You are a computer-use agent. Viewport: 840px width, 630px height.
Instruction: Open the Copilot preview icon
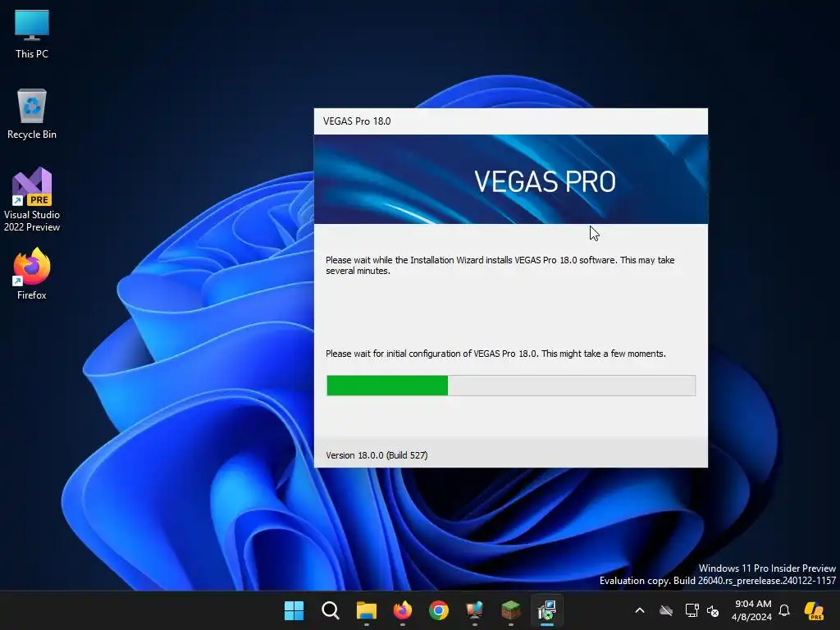(814, 610)
